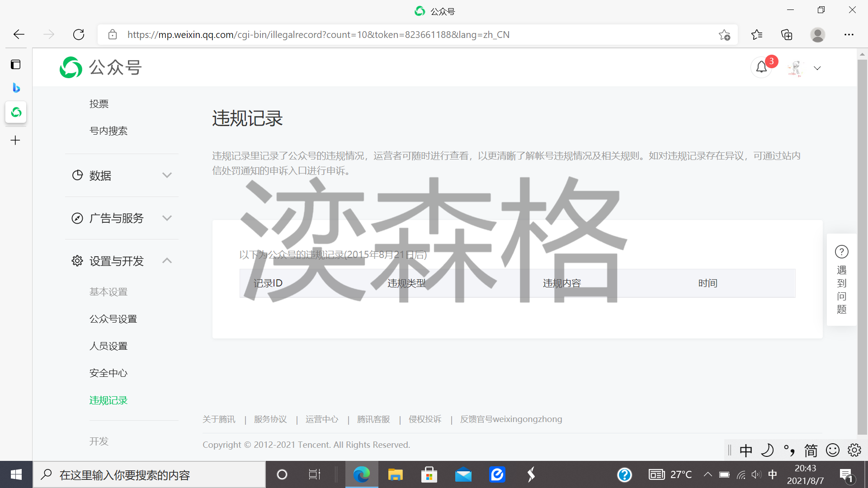Open the notification bell with 3 alerts
This screenshot has width=868, height=488.
[x=761, y=67]
